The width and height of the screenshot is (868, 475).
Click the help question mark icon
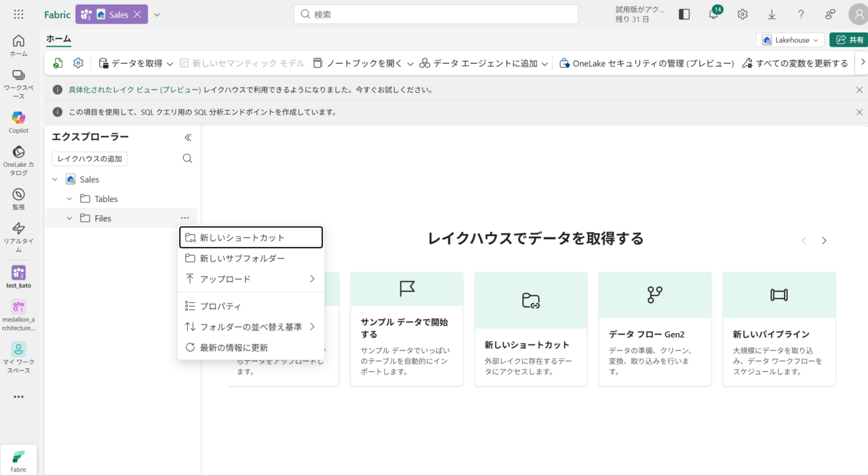click(801, 14)
